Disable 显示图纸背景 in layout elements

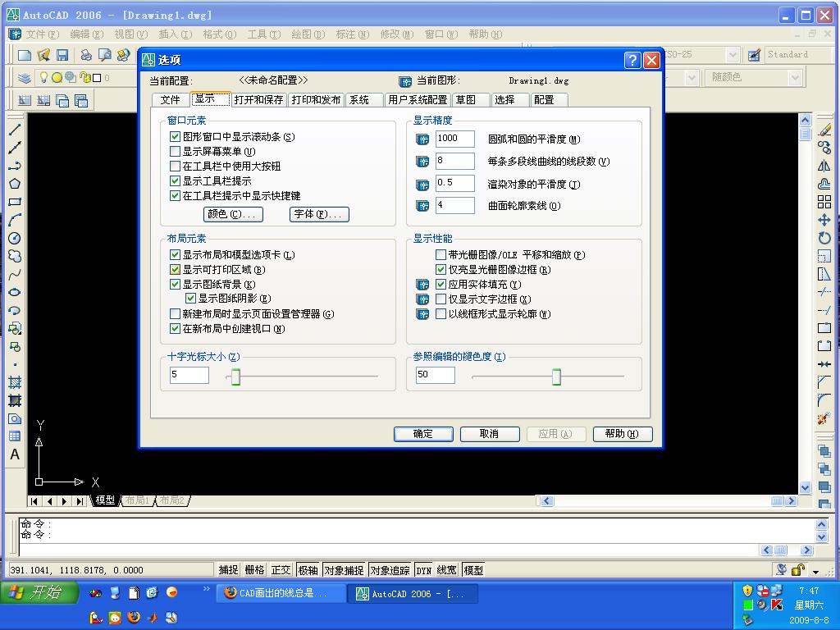coord(176,285)
